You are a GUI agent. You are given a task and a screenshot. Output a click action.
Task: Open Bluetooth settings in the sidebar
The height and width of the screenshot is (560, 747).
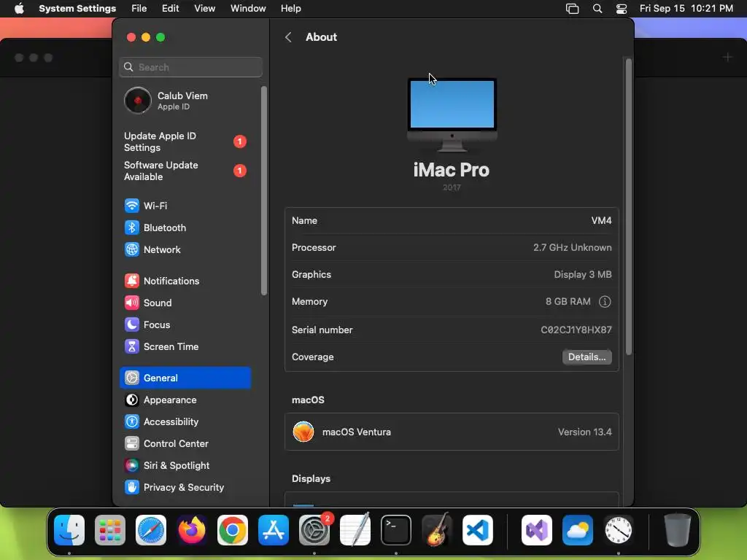[x=185, y=227]
